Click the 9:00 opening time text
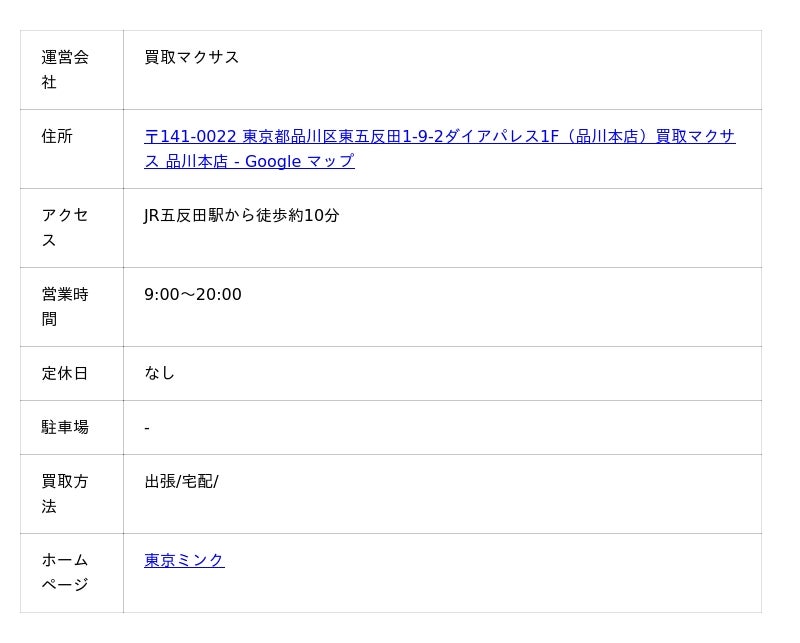 [x=161, y=294]
